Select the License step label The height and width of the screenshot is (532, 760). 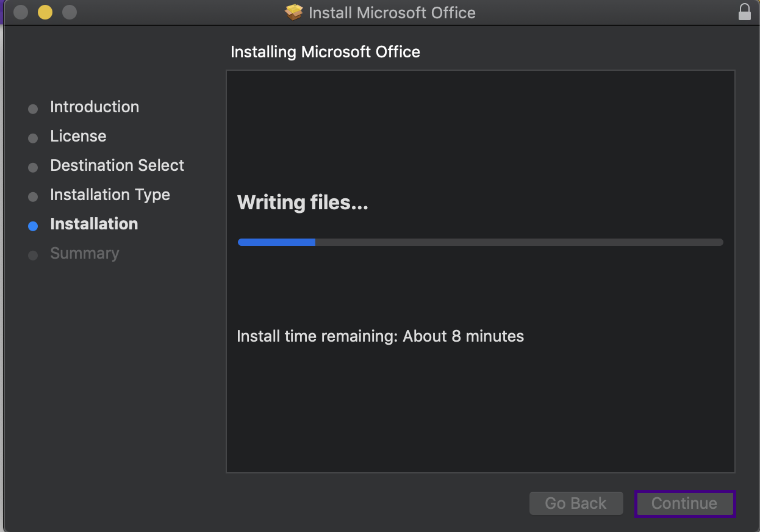pyautogui.click(x=78, y=136)
